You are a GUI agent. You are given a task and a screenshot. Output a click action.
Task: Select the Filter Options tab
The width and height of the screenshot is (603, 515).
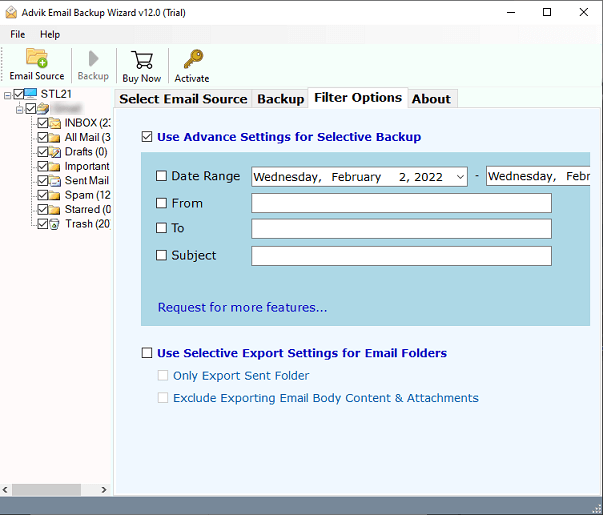pyautogui.click(x=358, y=98)
